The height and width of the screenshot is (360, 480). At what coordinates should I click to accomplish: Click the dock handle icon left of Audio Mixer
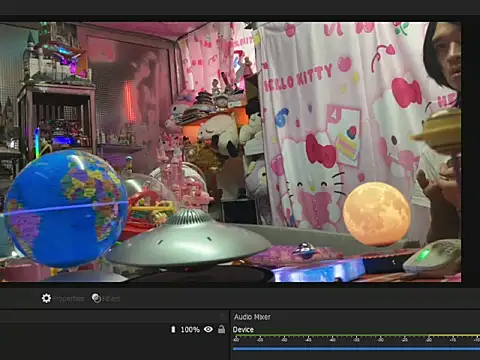click(x=222, y=315)
